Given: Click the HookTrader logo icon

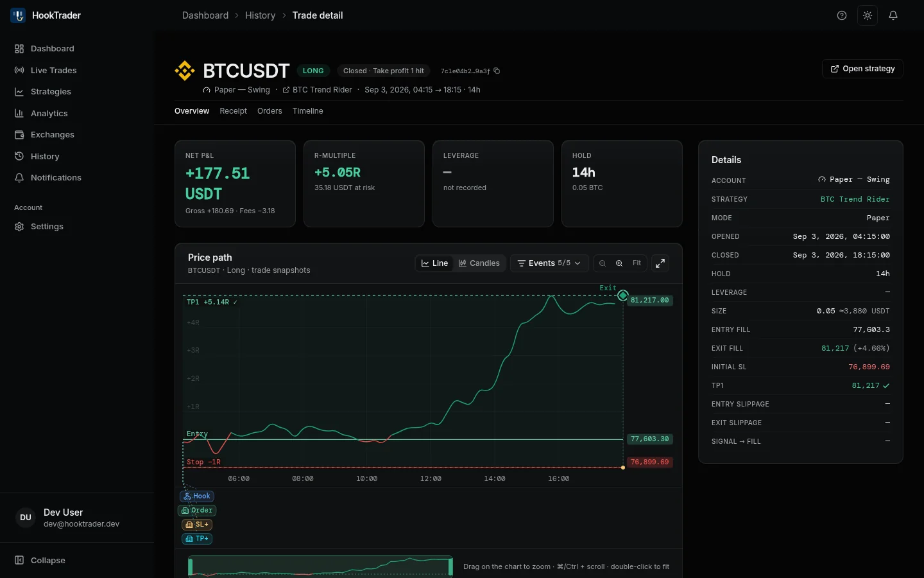Looking at the screenshot, I should [x=18, y=15].
